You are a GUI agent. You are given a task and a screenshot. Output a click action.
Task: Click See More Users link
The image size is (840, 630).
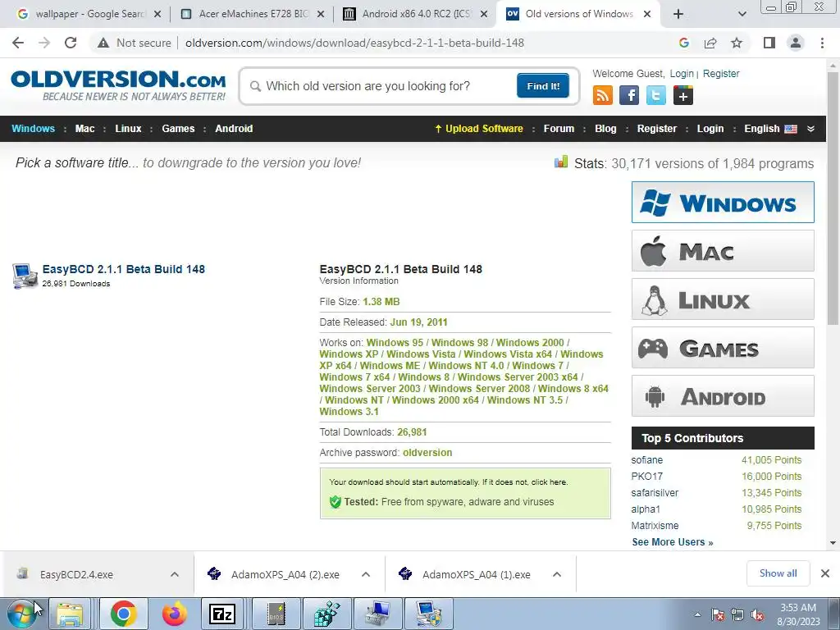pos(673,542)
